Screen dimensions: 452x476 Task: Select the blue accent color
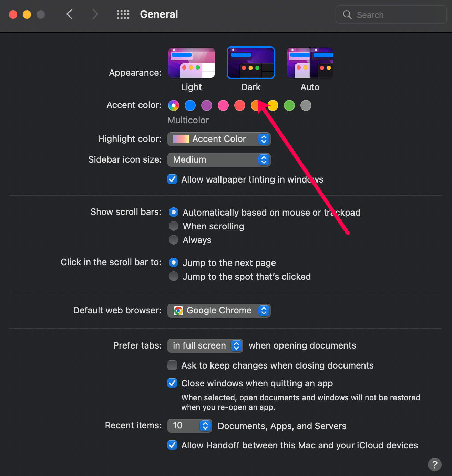pos(190,105)
